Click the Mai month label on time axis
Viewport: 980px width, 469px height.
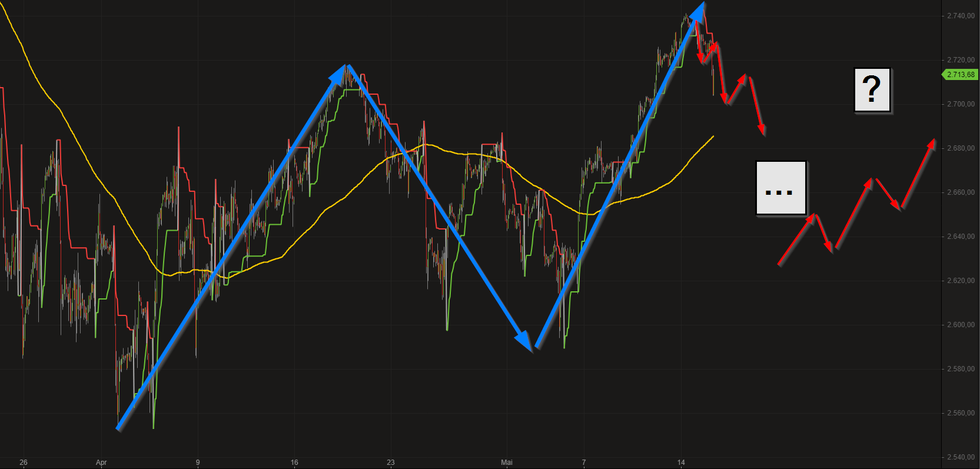(507, 463)
